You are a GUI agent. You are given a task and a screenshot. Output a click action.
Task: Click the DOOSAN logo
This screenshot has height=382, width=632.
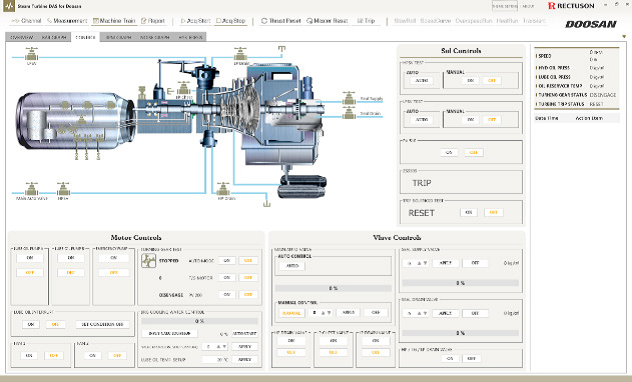590,24
